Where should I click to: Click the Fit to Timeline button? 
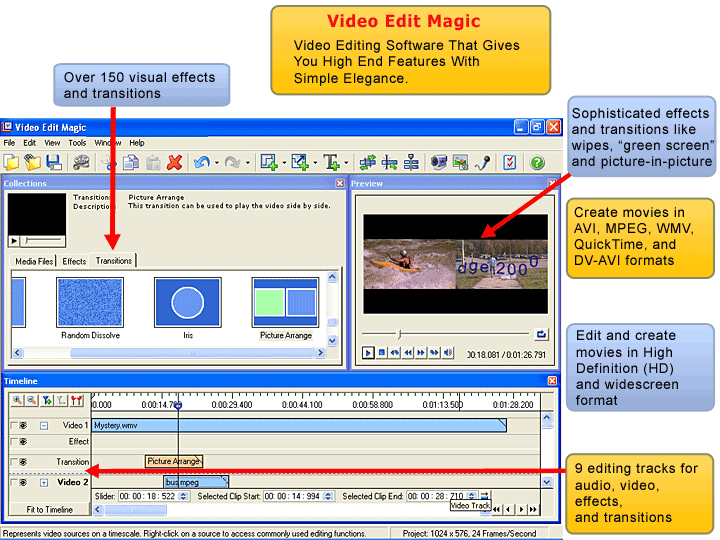pos(50,509)
